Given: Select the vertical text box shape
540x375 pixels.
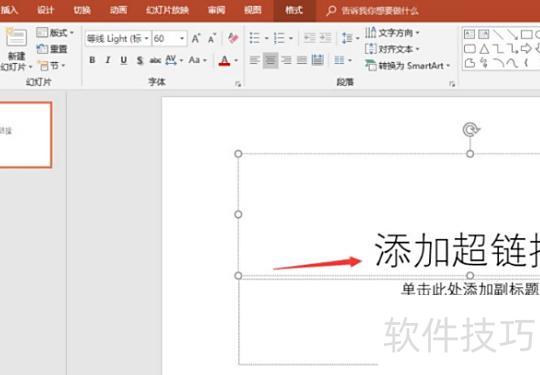Looking at the screenshot, I should tap(484, 34).
